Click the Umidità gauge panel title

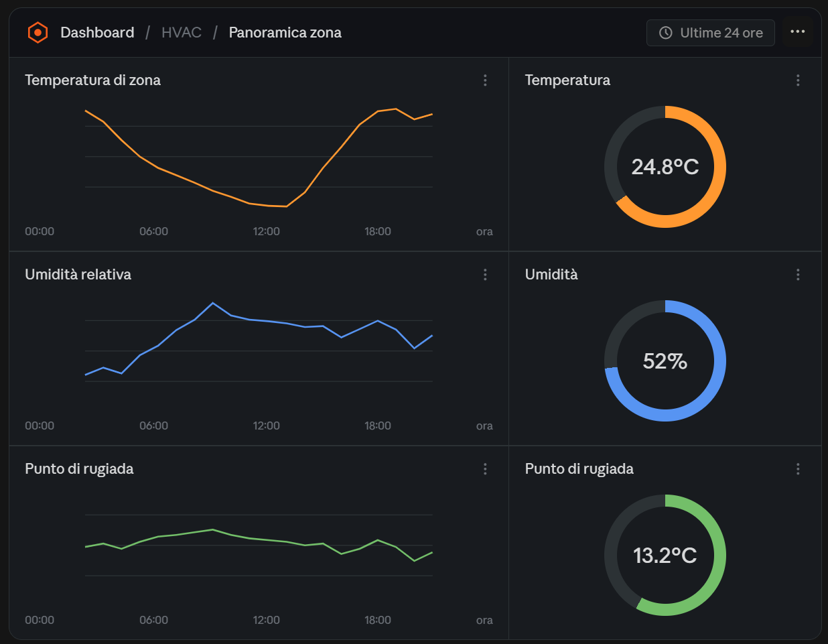point(551,275)
